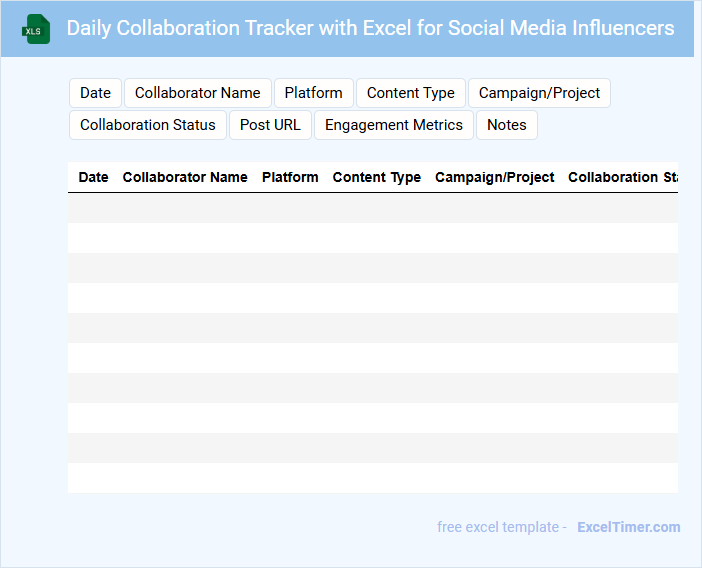
Task: Select the Engagement Metrics tag chip
Action: 393,125
